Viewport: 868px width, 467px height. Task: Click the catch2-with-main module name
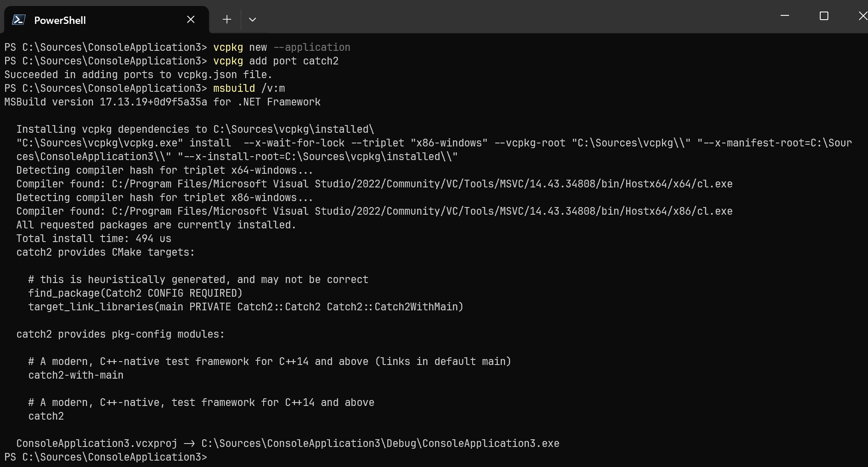(76, 375)
